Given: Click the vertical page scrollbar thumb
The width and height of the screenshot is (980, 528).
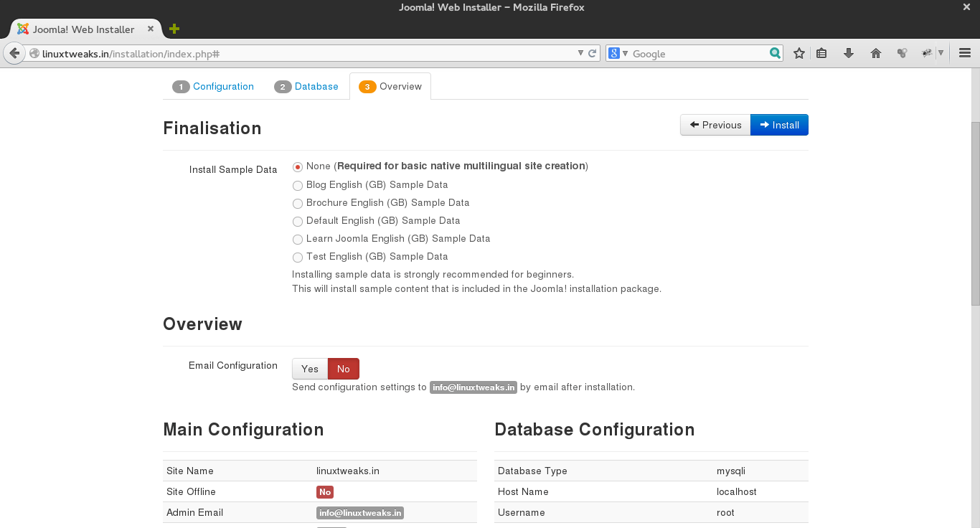Looking at the screenshot, I should 975,213.
